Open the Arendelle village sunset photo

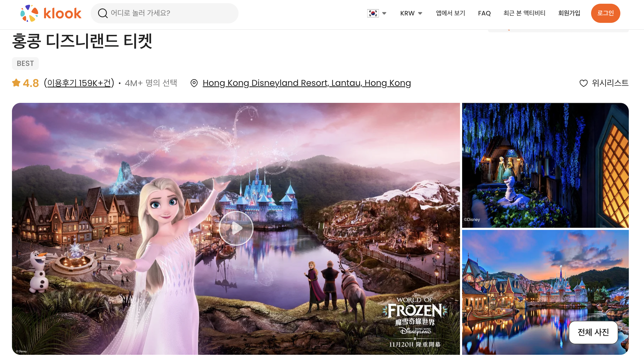pos(545,292)
